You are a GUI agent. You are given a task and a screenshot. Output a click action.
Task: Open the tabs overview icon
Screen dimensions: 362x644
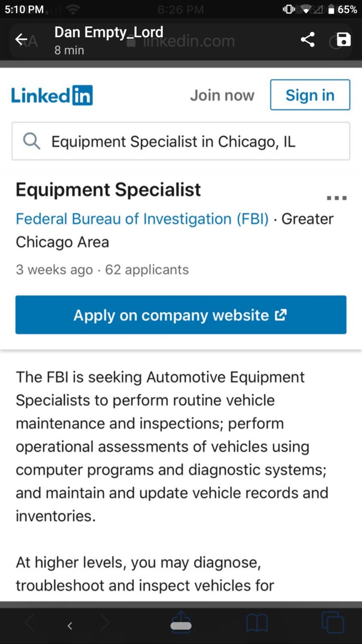(333, 622)
